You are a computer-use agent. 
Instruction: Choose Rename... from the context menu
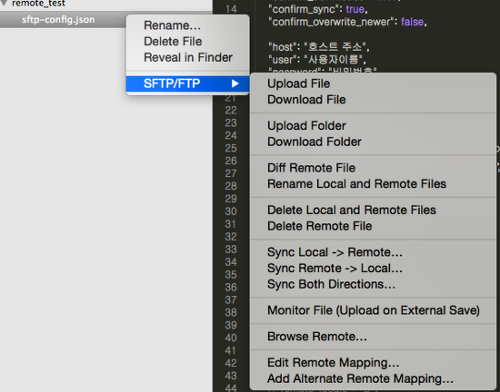click(187, 26)
